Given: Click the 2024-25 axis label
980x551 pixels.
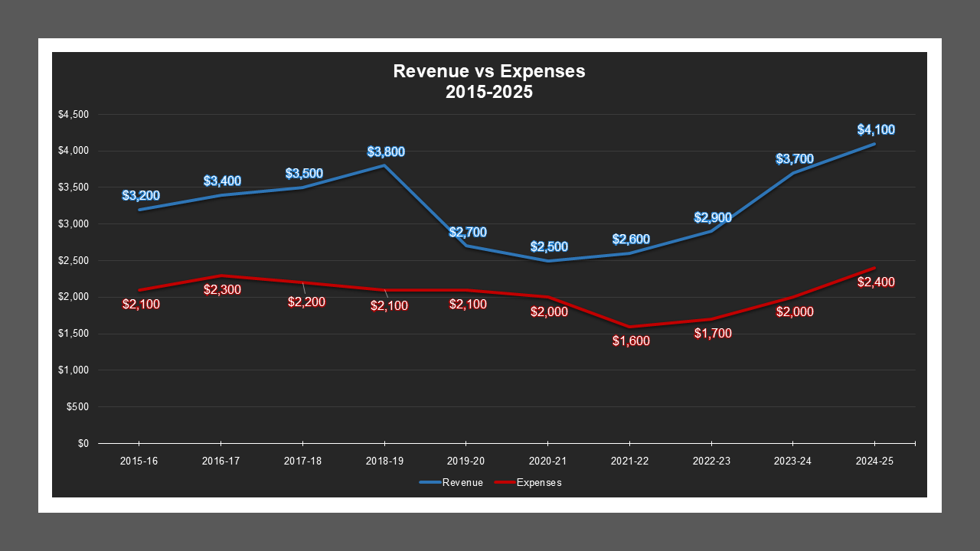Looking at the screenshot, I should (874, 461).
